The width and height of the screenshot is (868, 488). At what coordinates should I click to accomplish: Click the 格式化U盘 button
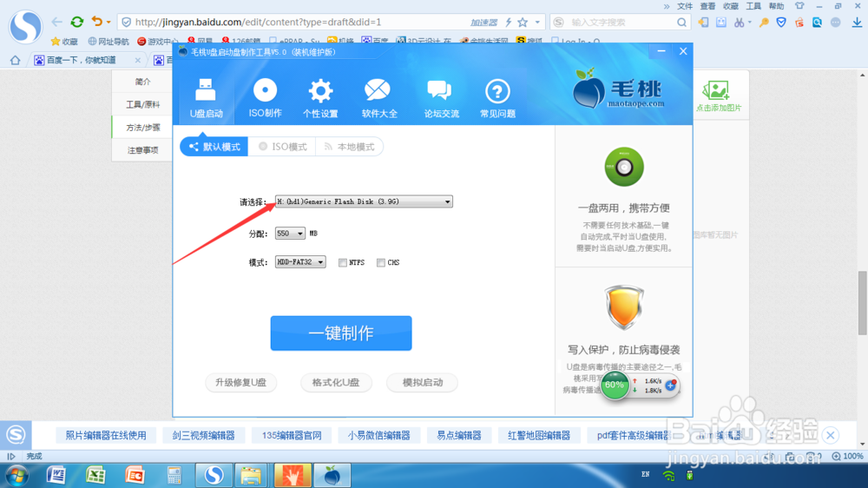pos(336,382)
